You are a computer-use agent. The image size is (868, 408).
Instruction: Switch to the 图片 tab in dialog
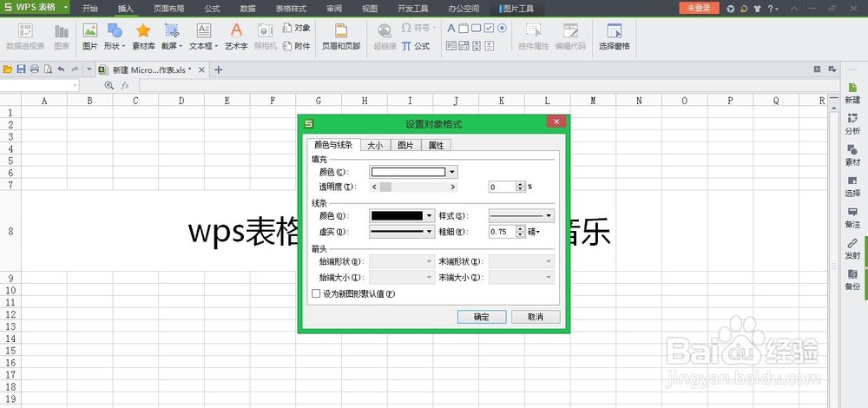coord(405,145)
